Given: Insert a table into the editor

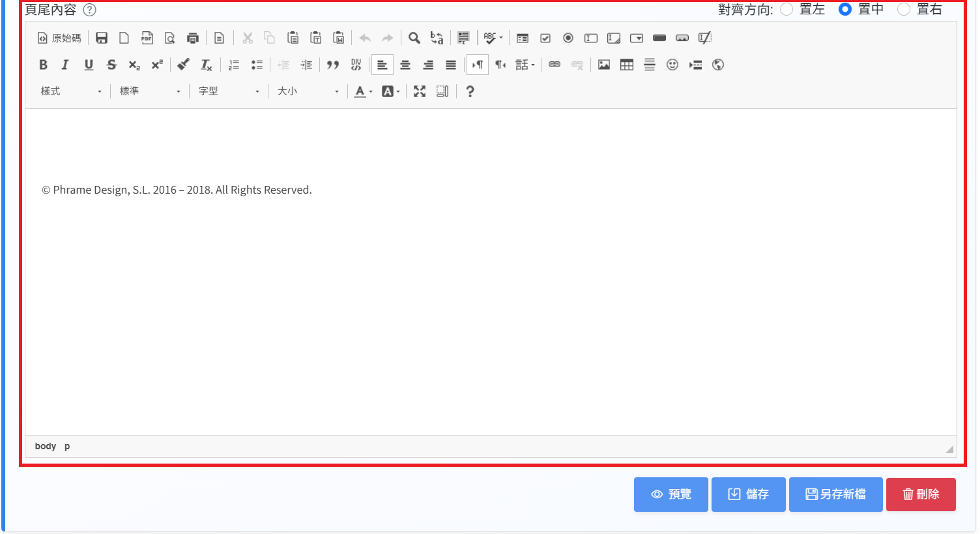Looking at the screenshot, I should point(627,65).
